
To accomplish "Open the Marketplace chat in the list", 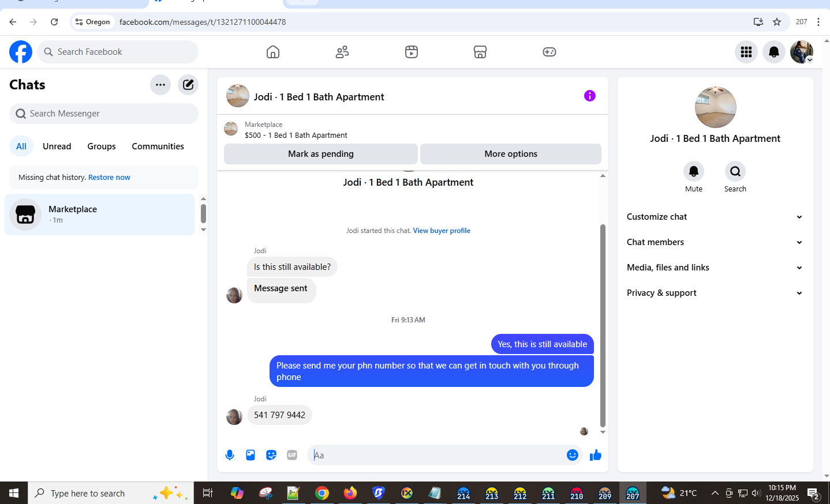I will coord(100,215).
